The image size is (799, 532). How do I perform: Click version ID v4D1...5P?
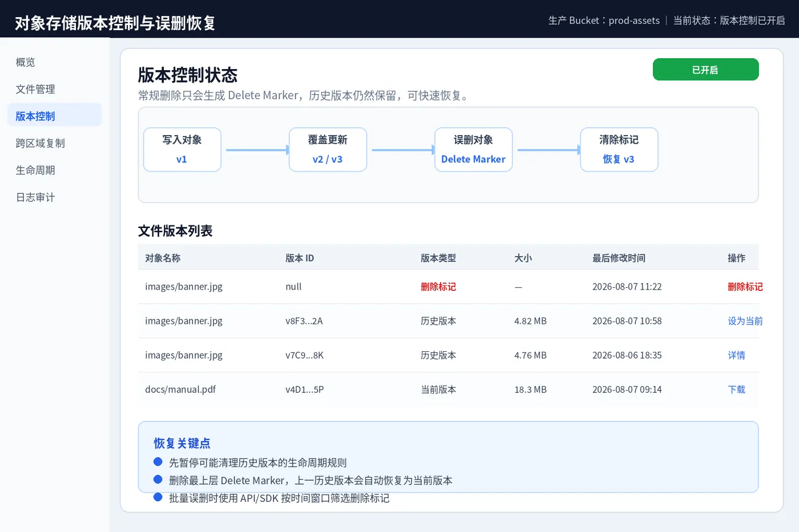tap(304, 389)
